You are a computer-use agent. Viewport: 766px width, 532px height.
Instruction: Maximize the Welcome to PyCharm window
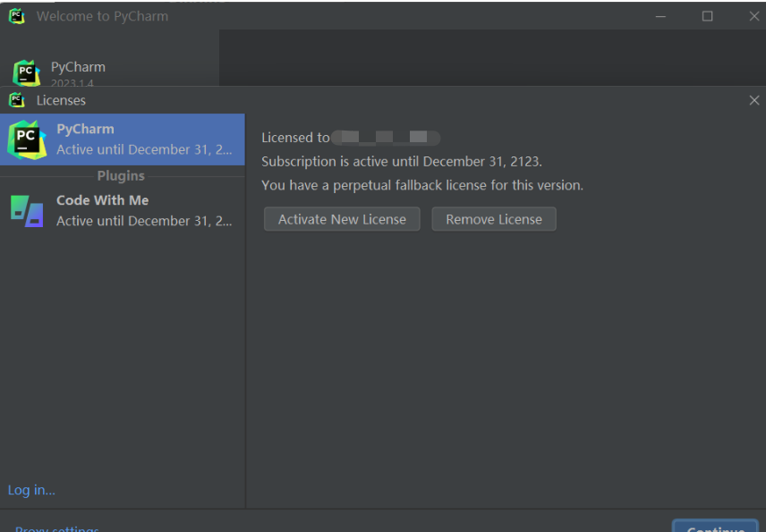707,16
